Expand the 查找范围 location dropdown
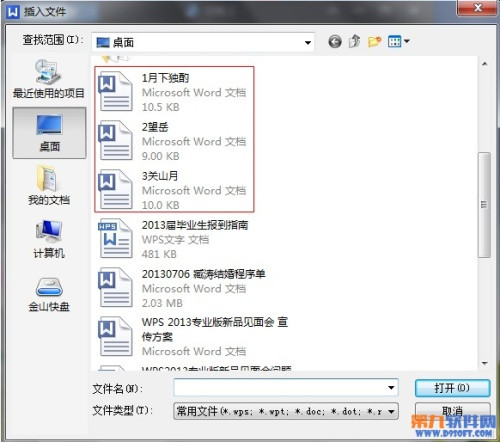The image size is (500, 442). [x=308, y=42]
